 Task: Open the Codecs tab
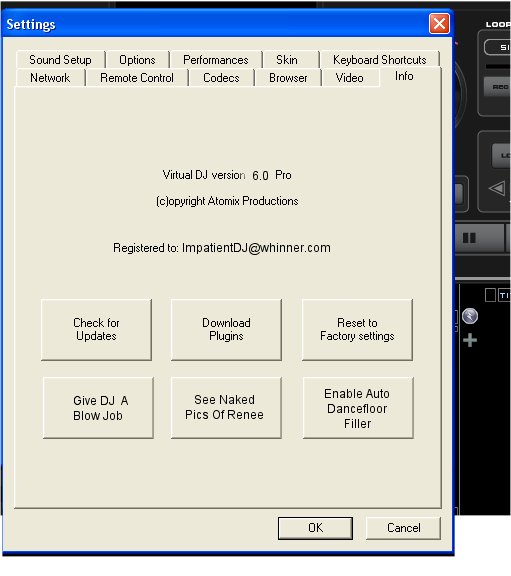pos(221,78)
